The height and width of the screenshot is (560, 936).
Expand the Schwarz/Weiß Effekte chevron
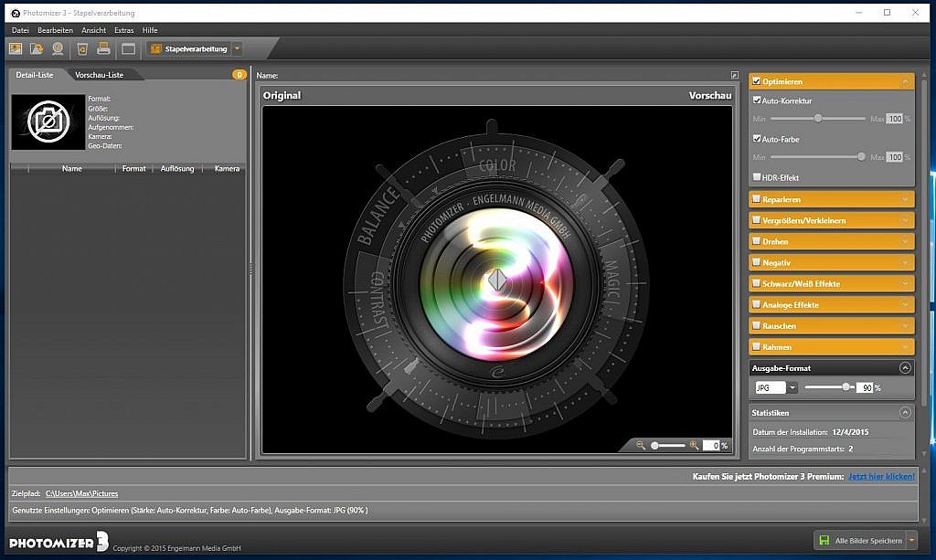pos(905,283)
